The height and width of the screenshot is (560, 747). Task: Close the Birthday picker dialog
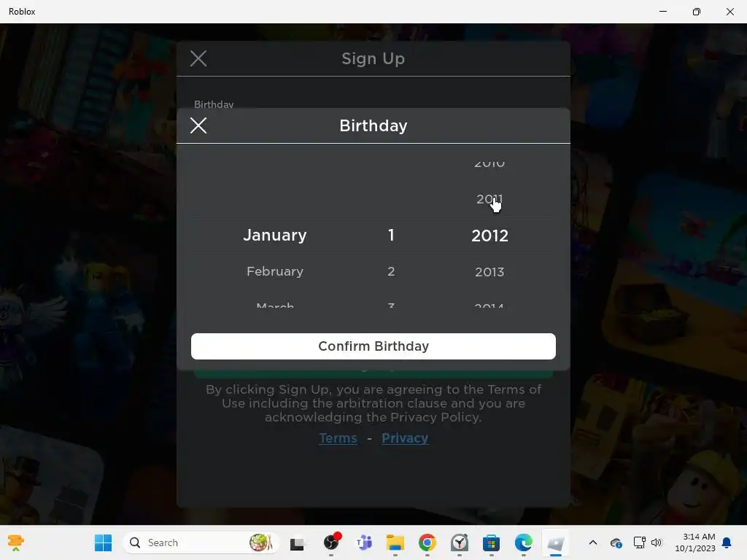click(x=198, y=125)
